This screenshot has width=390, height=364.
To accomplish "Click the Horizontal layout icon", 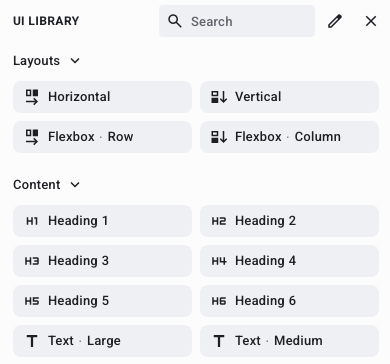I will coord(32,97).
